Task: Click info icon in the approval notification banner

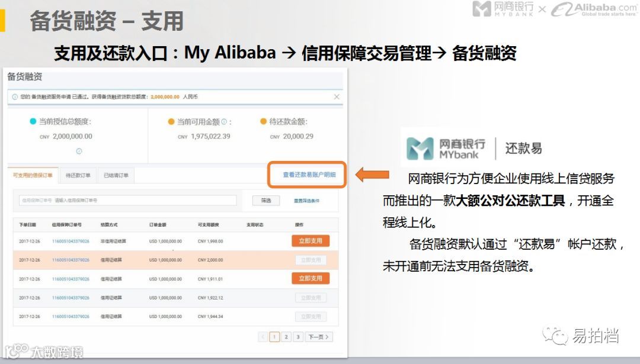Action: (x=15, y=97)
